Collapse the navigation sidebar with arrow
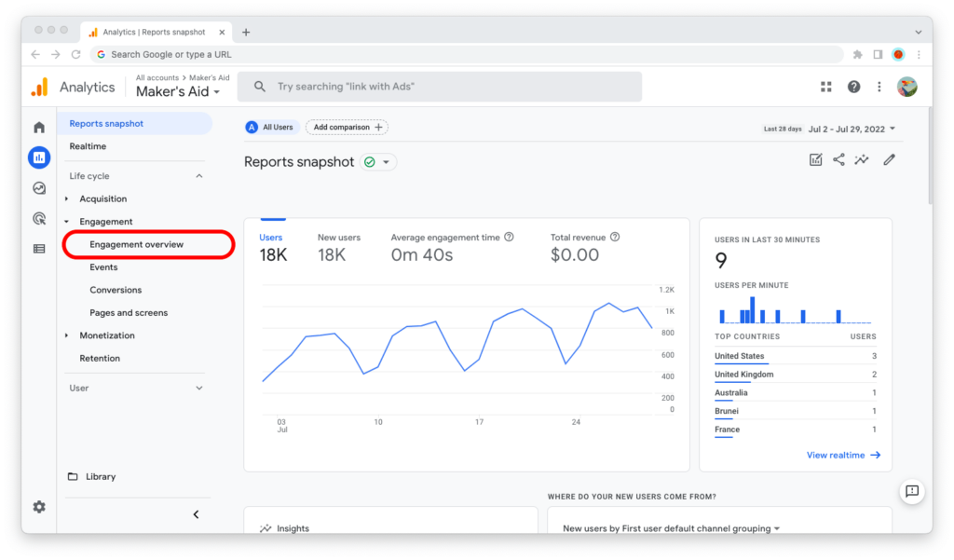This screenshot has width=954, height=560. coord(196,514)
